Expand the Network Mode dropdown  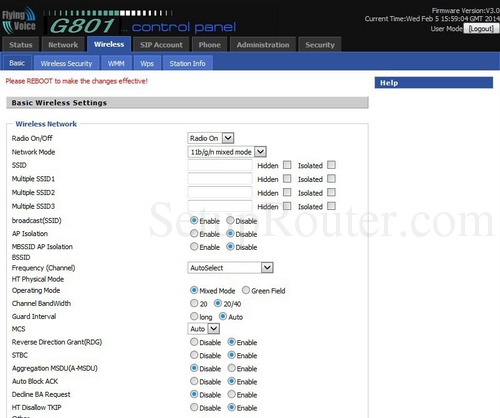click(227, 152)
